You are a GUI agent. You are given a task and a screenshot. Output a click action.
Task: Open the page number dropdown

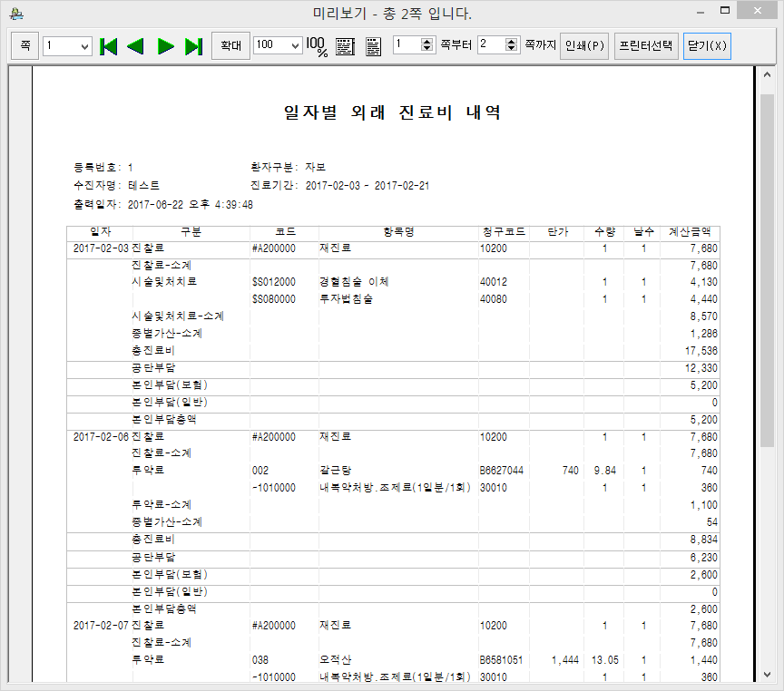tap(84, 45)
